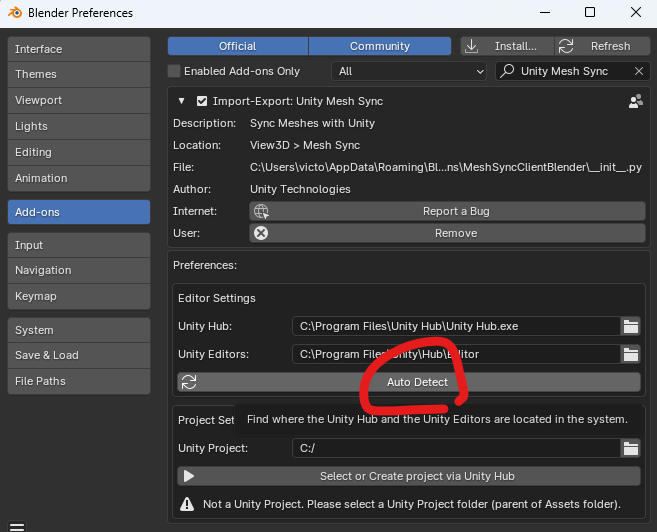Click the 'View3D > Mesh Sync' location text

point(305,145)
